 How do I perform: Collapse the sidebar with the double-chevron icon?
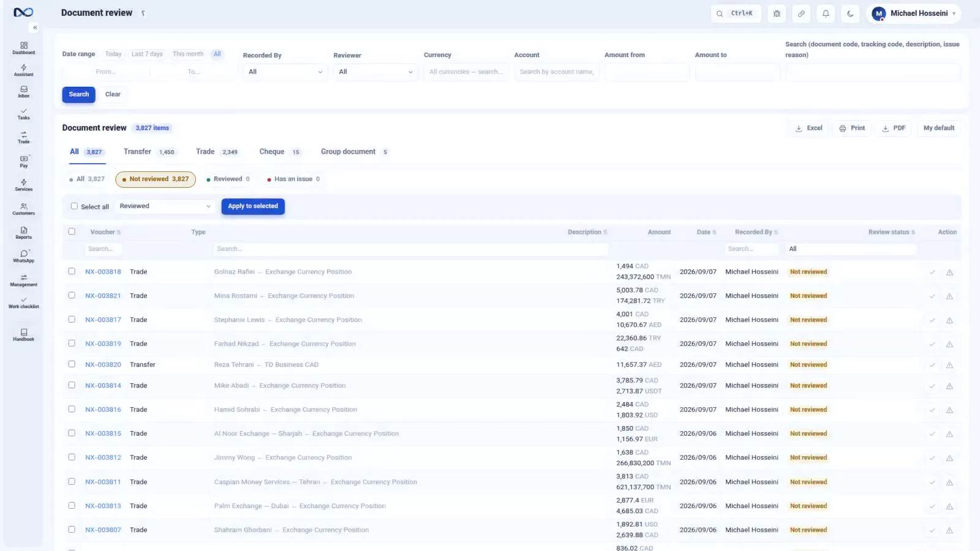click(35, 28)
